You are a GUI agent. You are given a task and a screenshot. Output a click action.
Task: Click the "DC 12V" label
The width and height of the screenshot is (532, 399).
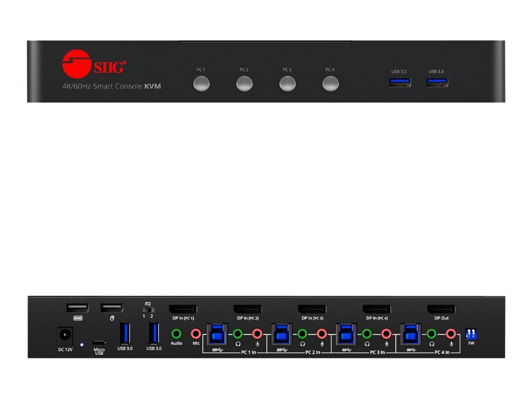(x=65, y=350)
